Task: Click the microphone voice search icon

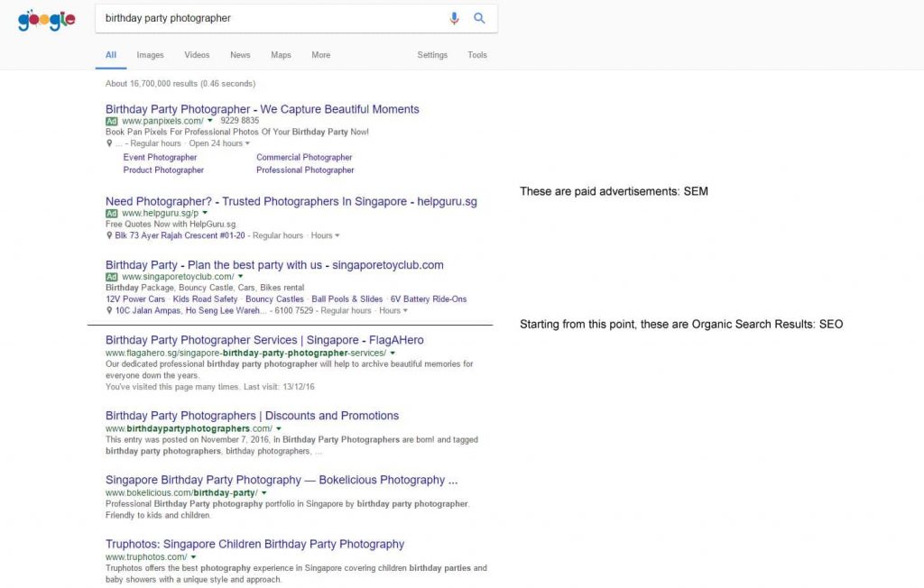Action: [454, 18]
